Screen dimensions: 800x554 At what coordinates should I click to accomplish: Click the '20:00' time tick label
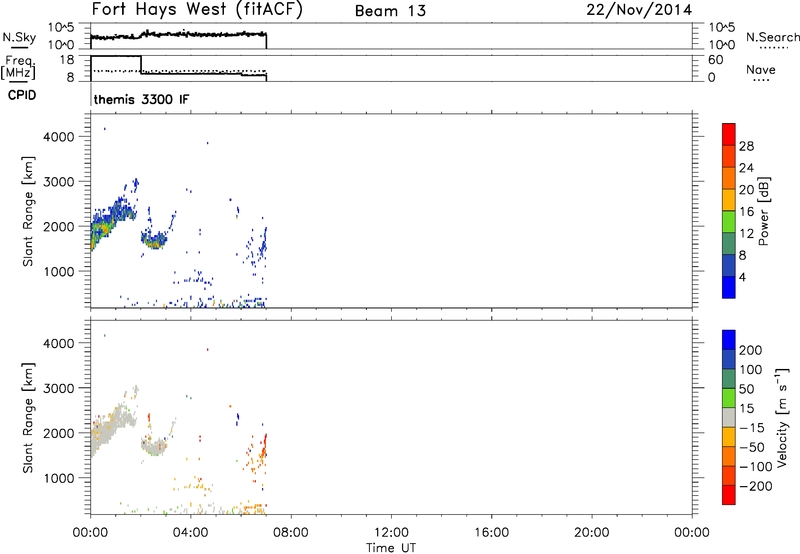pos(592,533)
